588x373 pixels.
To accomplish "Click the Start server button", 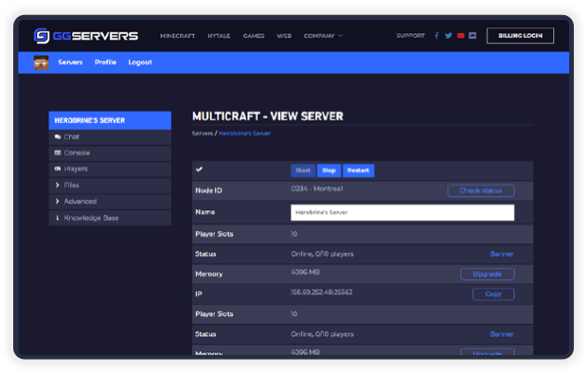I will coord(303,170).
